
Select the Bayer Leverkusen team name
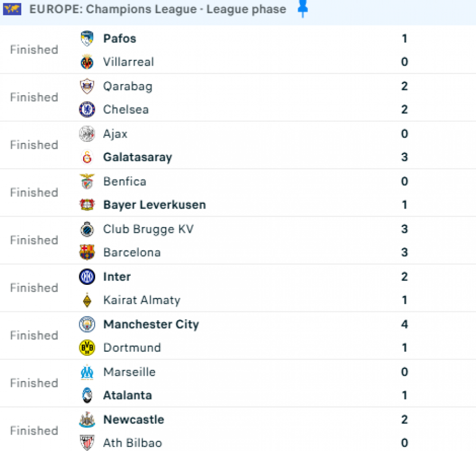[x=154, y=205]
